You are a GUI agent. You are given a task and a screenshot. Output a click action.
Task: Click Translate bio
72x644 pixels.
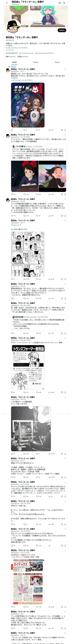click(10, 50)
